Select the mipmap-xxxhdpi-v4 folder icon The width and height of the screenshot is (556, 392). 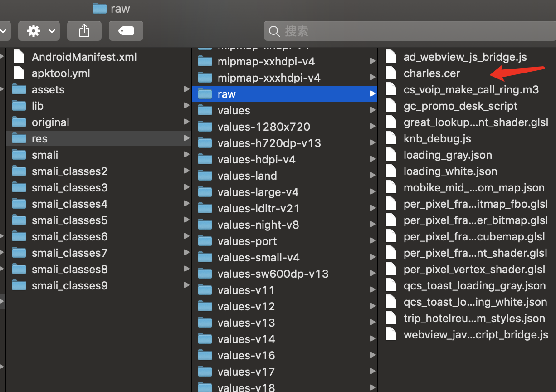(205, 78)
